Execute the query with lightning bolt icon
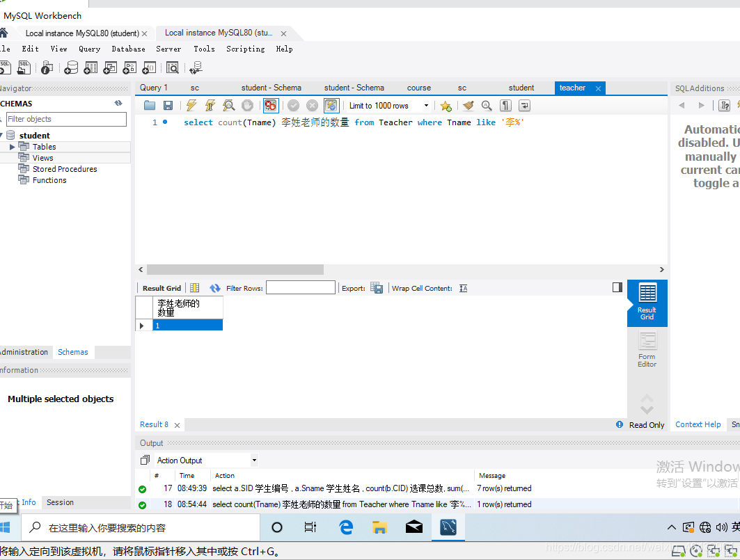The image size is (740, 560). click(x=191, y=105)
